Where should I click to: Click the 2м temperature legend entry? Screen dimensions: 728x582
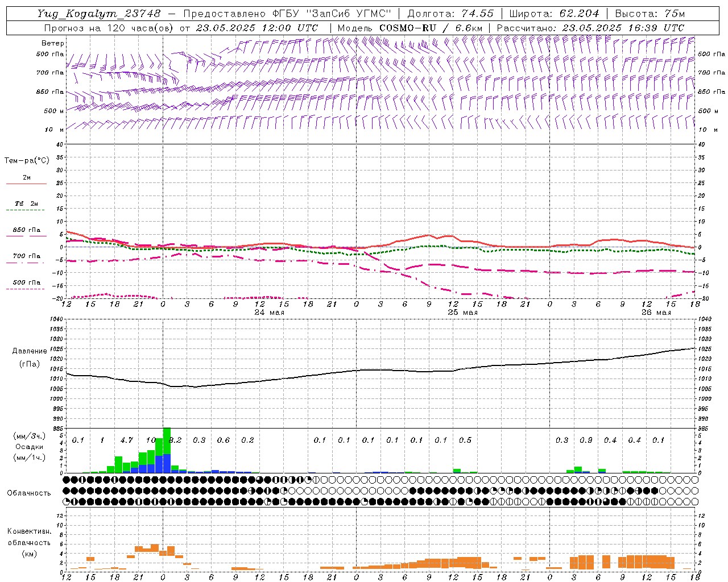pyautogui.click(x=27, y=177)
